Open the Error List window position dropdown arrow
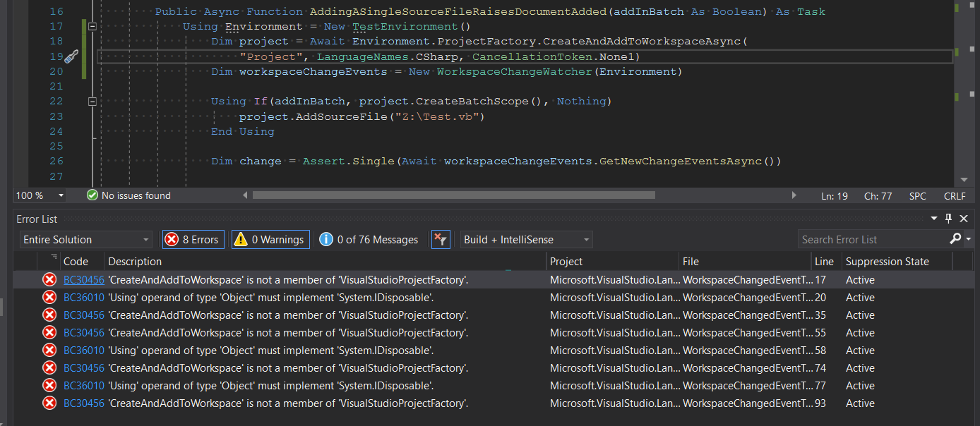This screenshot has width=980, height=426. click(934, 219)
